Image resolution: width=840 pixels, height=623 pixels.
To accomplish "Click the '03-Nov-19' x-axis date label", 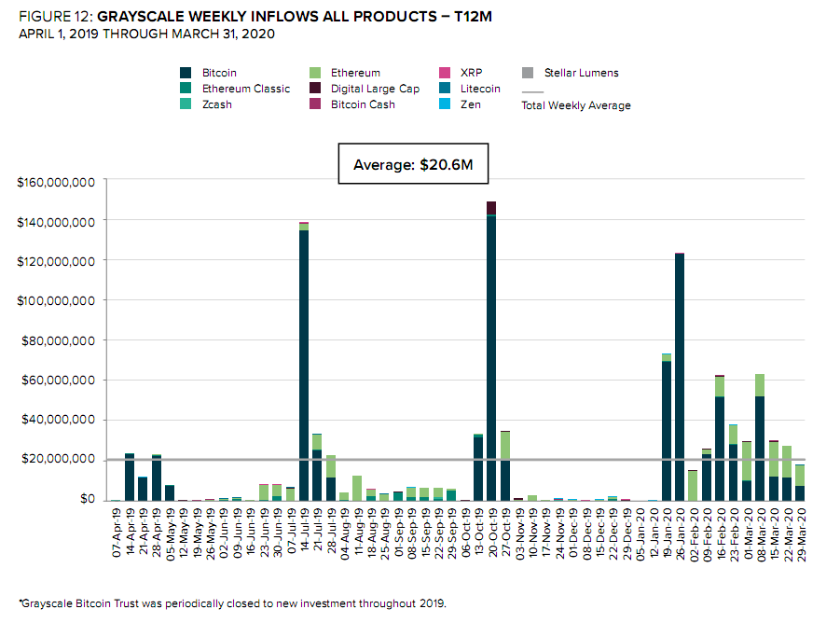I will tap(518, 533).
